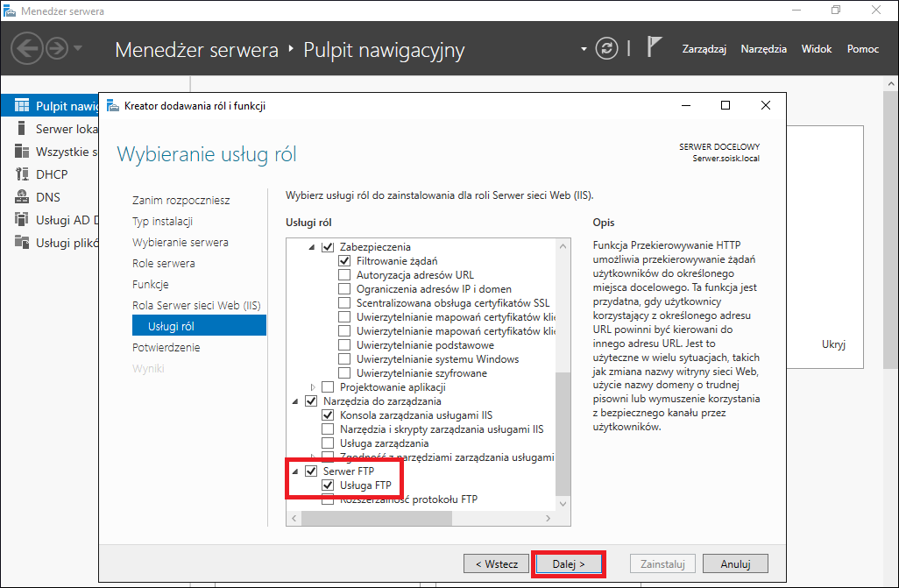Select the DHCP sidebar icon
Image resolution: width=899 pixels, height=588 pixels.
[22, 174]
